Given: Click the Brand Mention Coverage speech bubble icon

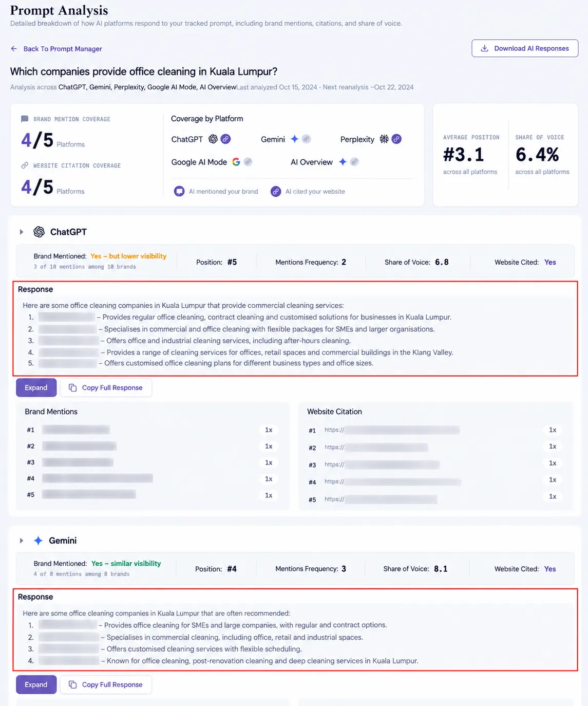Looking at the screenshot, I should click(25, 119).
